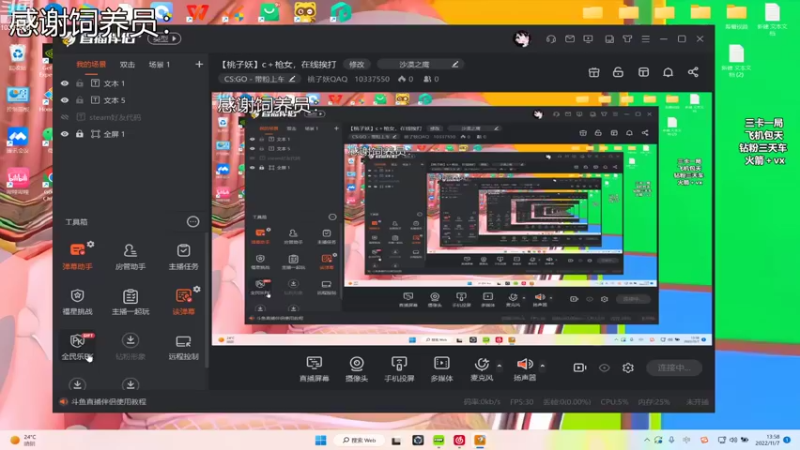
Task: Expand the speaker options arrow
Action: 542,366
